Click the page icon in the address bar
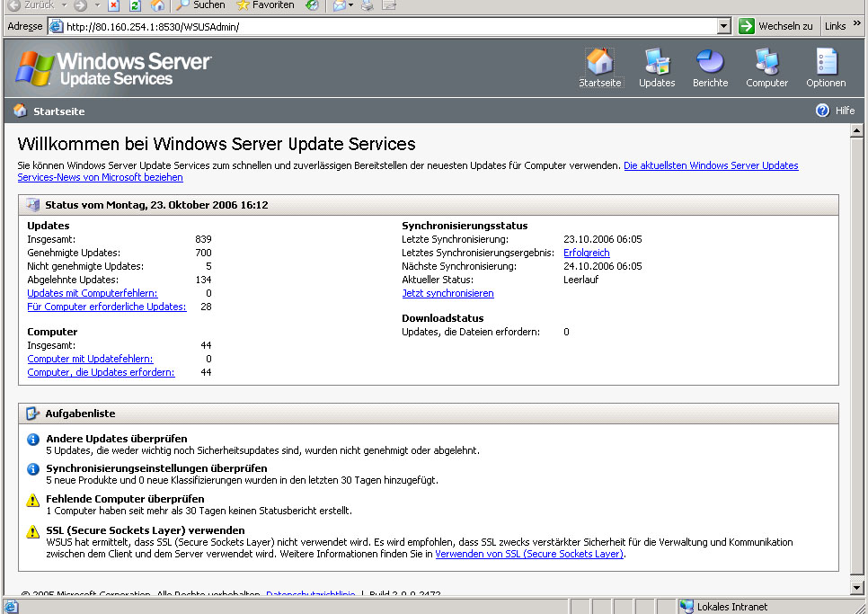 pyautogui.click(x=57, y=26)
